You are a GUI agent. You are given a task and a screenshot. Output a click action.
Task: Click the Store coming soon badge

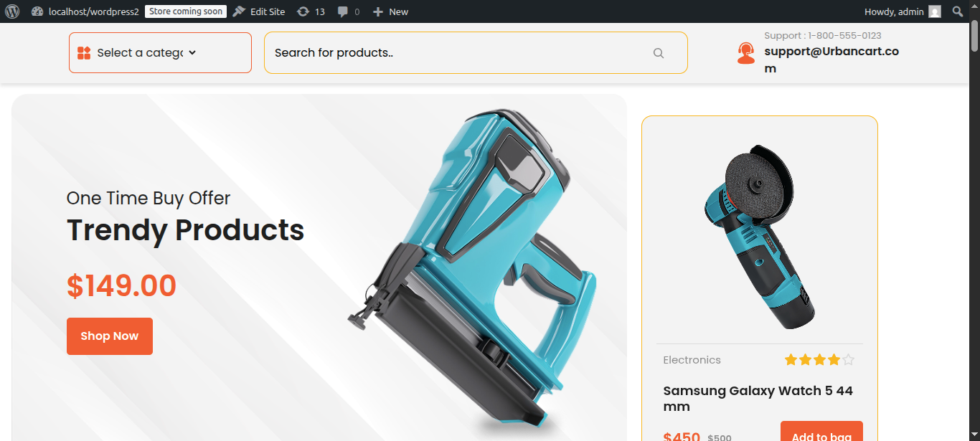click(186, 11)
